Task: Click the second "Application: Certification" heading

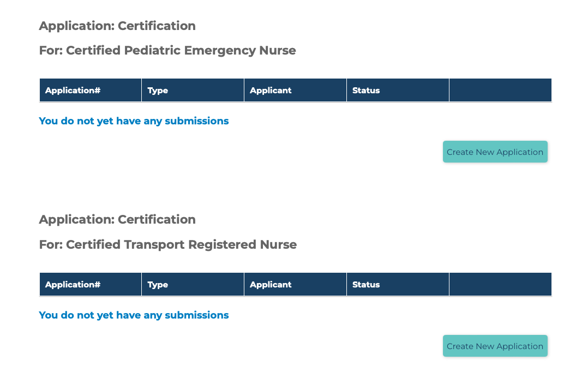Action: (117, 220)
